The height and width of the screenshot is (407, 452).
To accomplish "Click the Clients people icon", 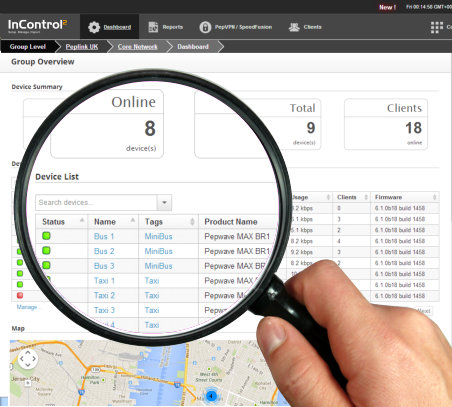I will (x=294, y=27).
